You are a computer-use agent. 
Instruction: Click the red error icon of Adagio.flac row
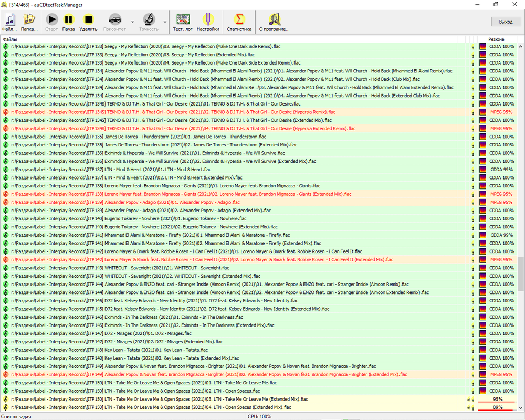pyautogui.click(x=6, y=202)
